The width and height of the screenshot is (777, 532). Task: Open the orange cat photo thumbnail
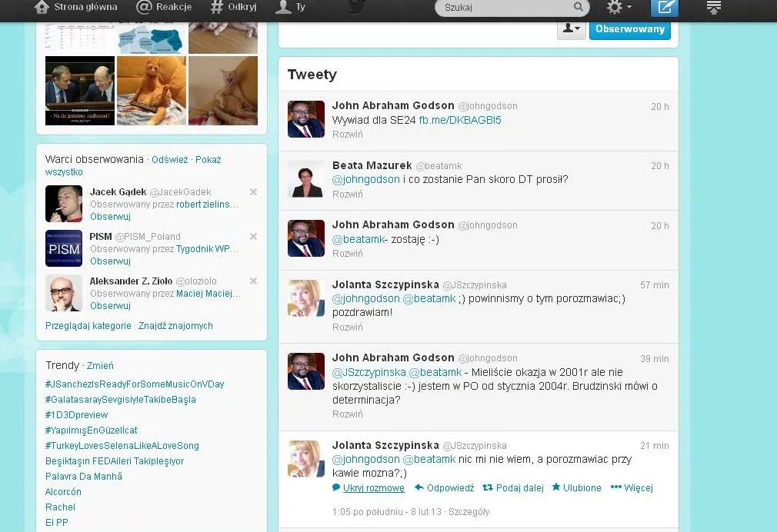[152, 91]
